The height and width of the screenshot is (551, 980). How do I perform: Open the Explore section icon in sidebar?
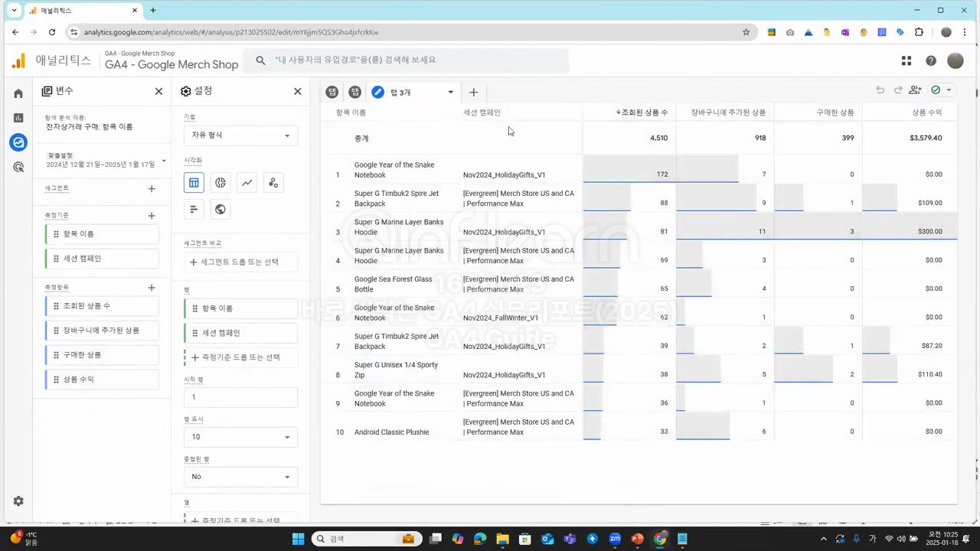pos(18,142)
